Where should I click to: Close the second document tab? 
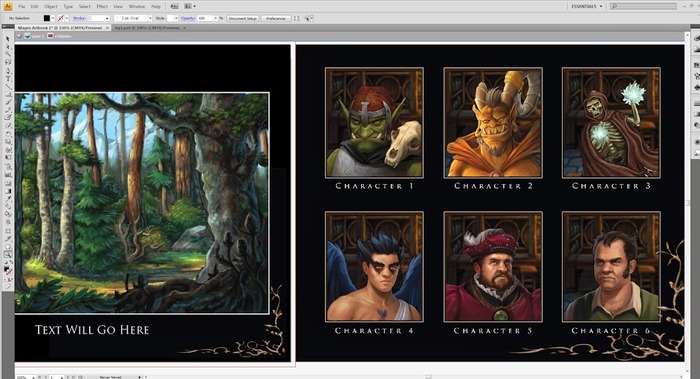pyautogui.click(x=185, y=28)
